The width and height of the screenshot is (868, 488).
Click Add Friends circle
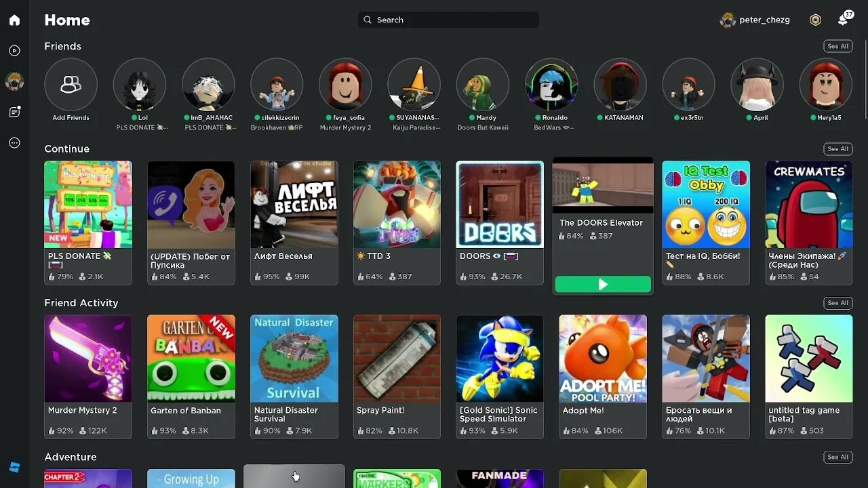pos(71,84)
